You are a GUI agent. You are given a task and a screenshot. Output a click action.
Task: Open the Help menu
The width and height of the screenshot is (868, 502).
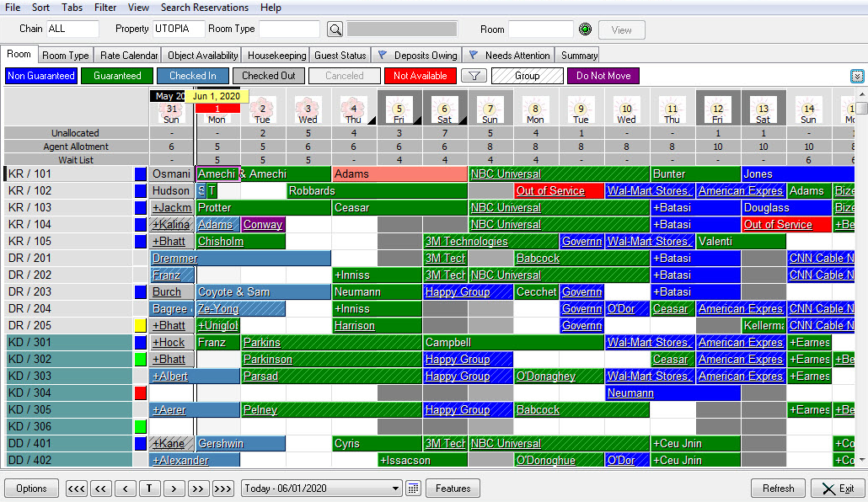pos(271,8)
